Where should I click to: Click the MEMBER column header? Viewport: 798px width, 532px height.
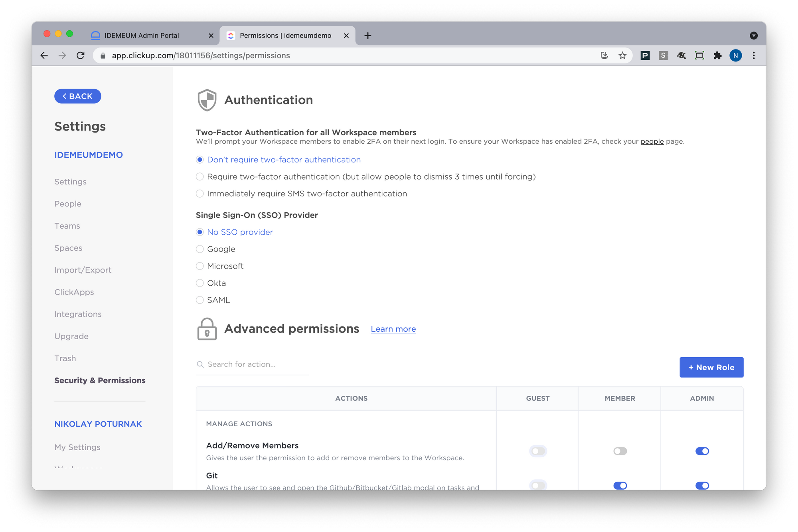(620, 398)
